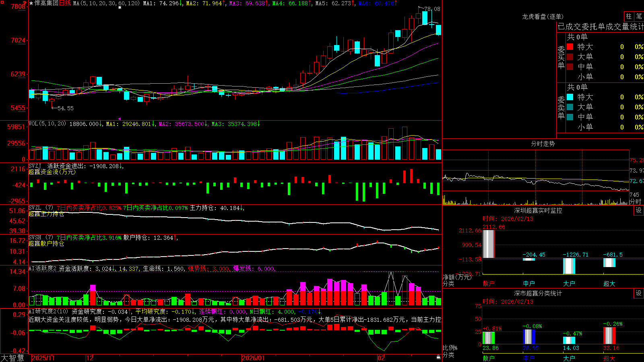Click the 12 month marker on the timeline
Screen dimensions: 644x362
(90, 358)
